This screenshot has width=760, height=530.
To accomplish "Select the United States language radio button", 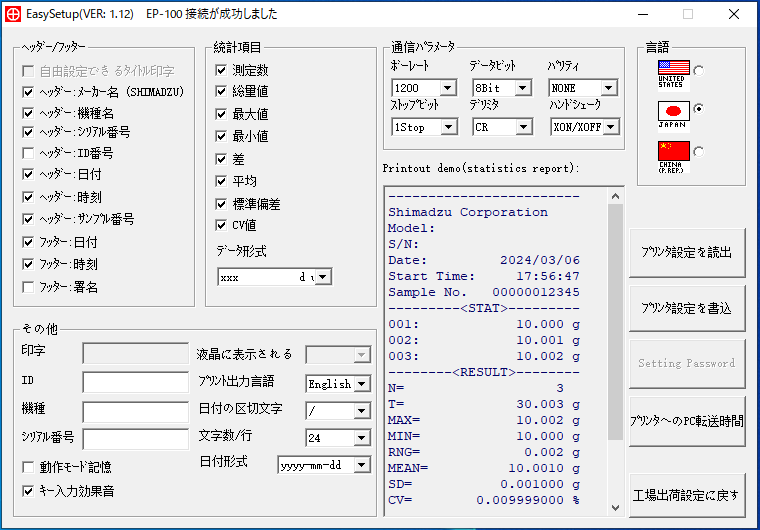I will [x=698, y=71].
